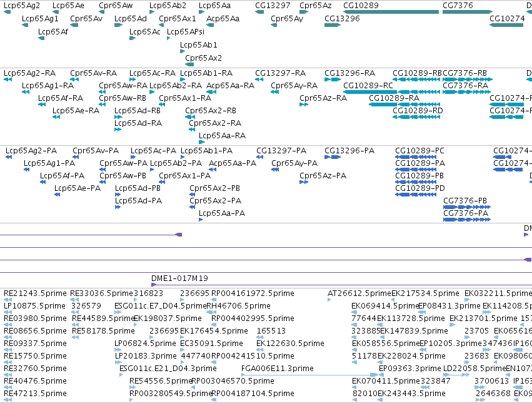Select the CG7376 gene bar

pyautogui.click(x=468, y=12)
